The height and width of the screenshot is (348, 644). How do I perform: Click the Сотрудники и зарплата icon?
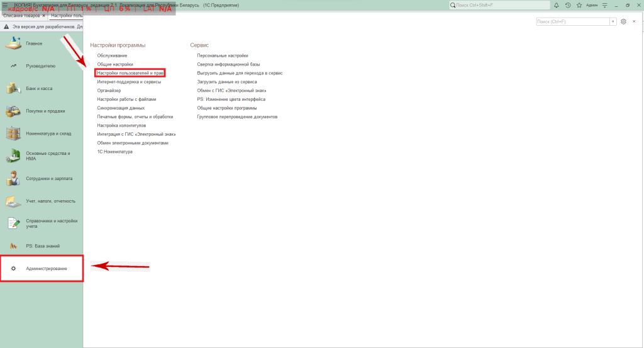click(x=13, y=179)
